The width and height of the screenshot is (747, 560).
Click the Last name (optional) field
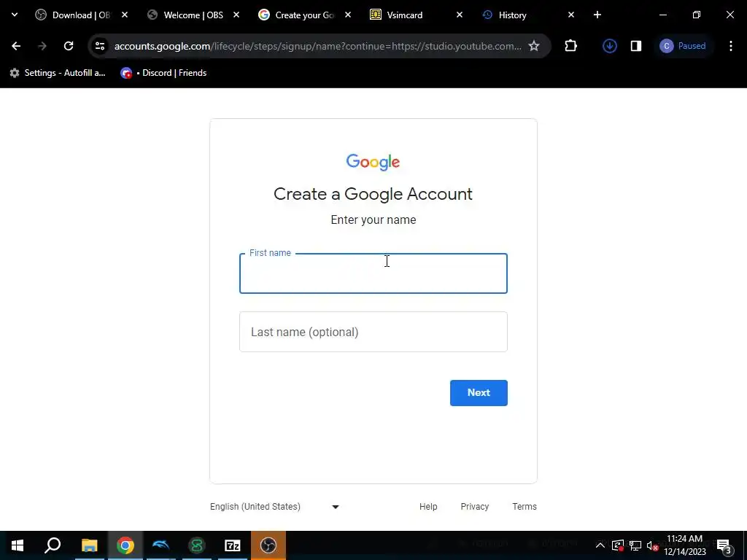point(373,332)
